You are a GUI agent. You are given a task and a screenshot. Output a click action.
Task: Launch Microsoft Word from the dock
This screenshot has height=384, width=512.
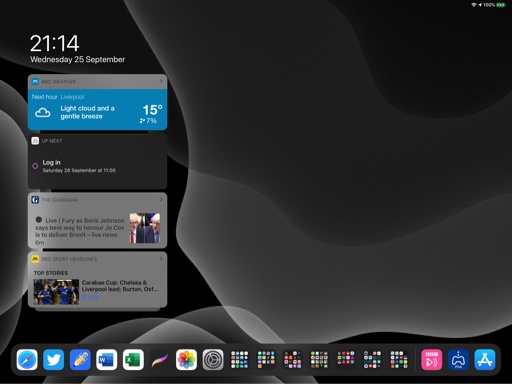pyautogui.click(x=107, y=360)
